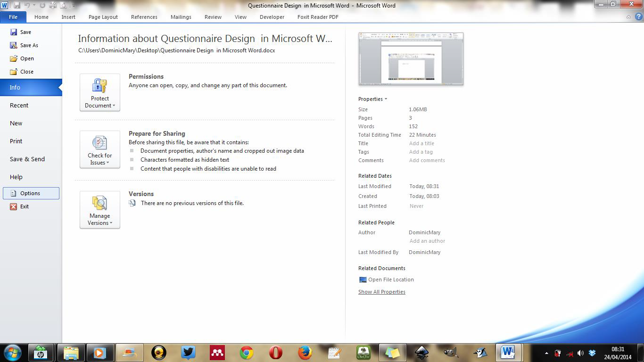Click the DominicMary author name
Viewport: 644px width, 362px height.
coord(425,232)
